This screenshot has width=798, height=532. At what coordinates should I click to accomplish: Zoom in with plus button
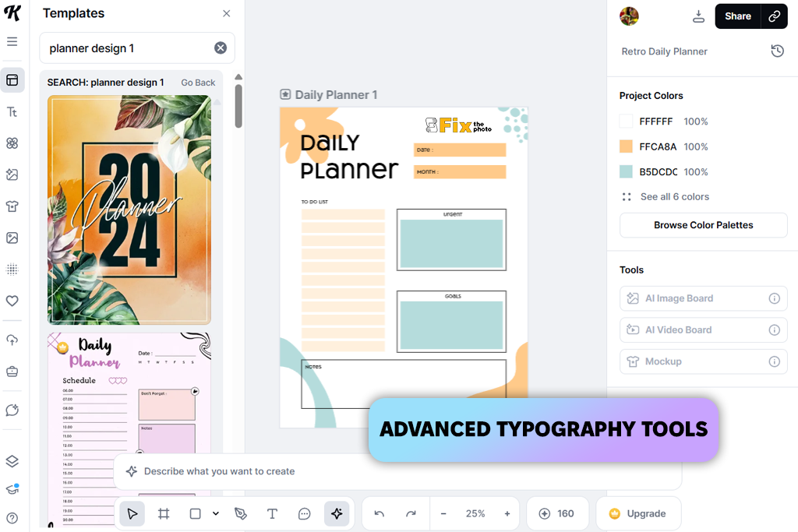[507, 513]
